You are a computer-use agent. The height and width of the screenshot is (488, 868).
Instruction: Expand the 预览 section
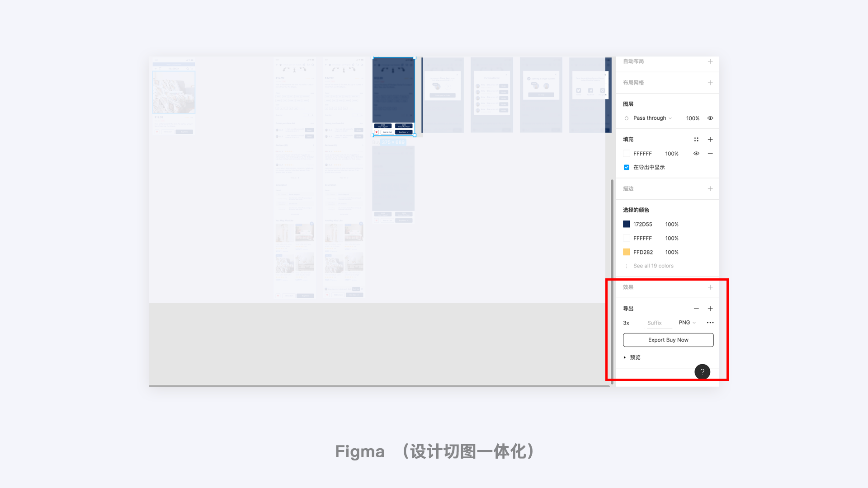(625, 357)
